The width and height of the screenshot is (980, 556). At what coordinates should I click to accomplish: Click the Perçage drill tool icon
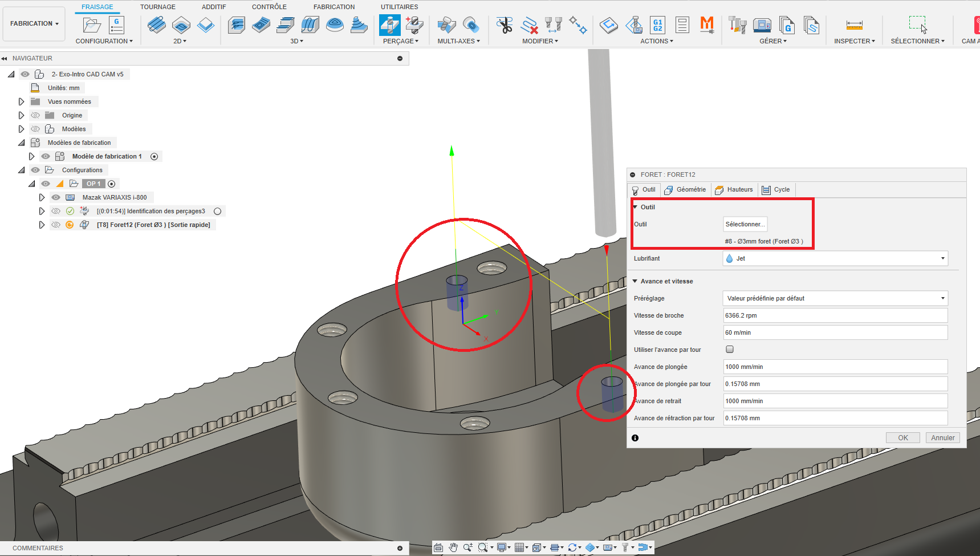click(390, 25)
